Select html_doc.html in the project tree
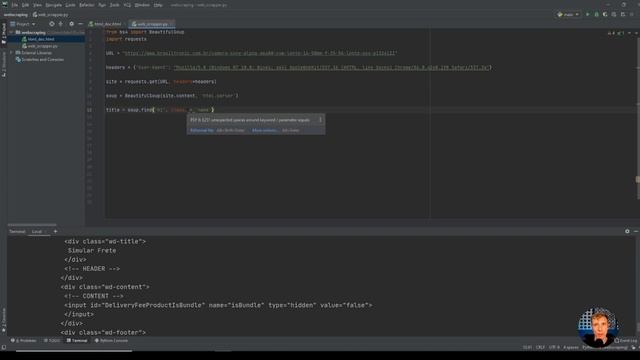 [41, 39]
